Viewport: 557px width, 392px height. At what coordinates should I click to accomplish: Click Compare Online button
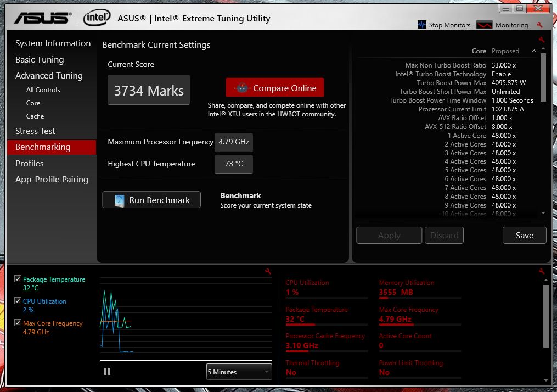[x=274, y=87]
